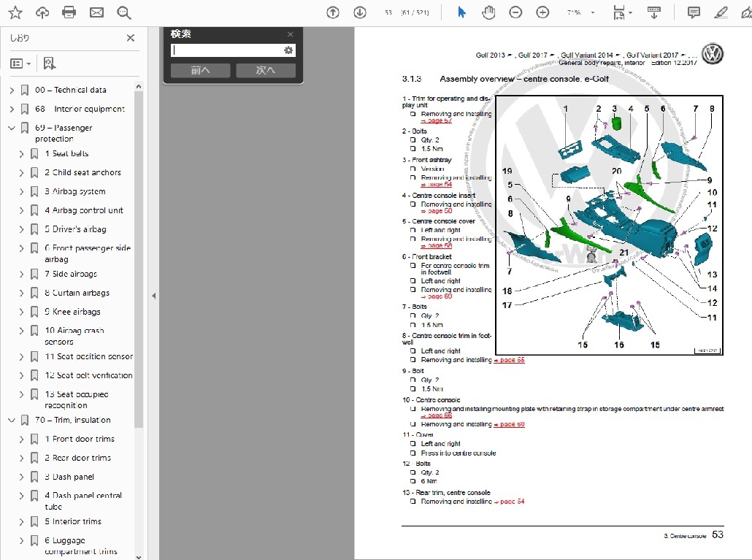This screenshot has width=752, height=560.
Task: Zoom in with plus icon
Action: [x=542, y=12]
